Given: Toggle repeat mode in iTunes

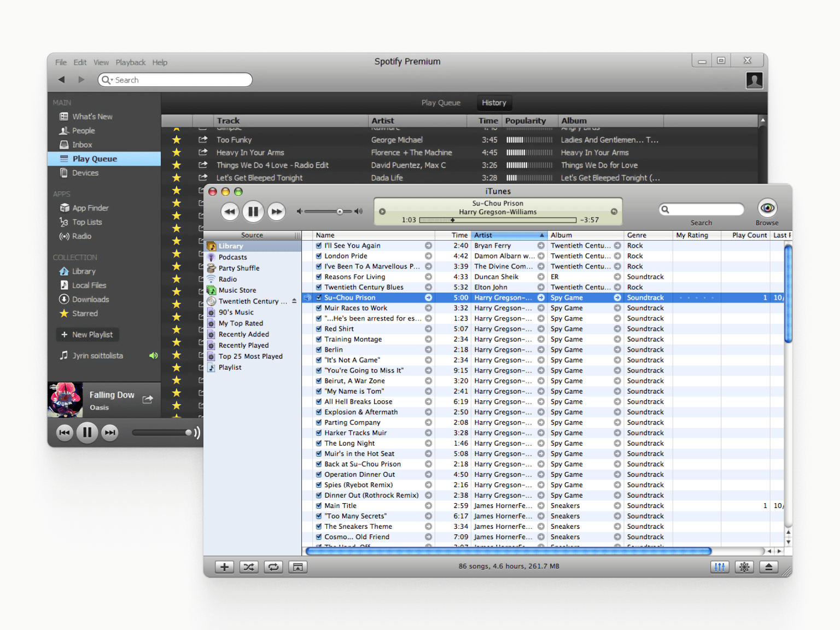Looking at the screenshot, I should coord(273,567).
